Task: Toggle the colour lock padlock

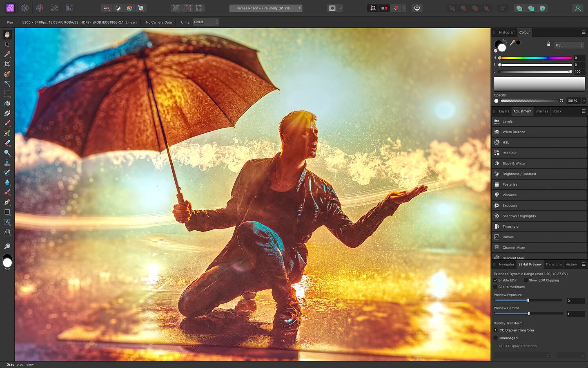Action: [x=548, y=44]
